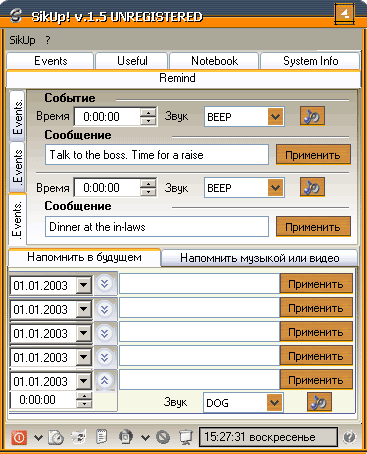This screenshot has height=454, width=367.
Task: Click the 0:00:00 time field left of the DOG sound
Action: coord(43,400)
